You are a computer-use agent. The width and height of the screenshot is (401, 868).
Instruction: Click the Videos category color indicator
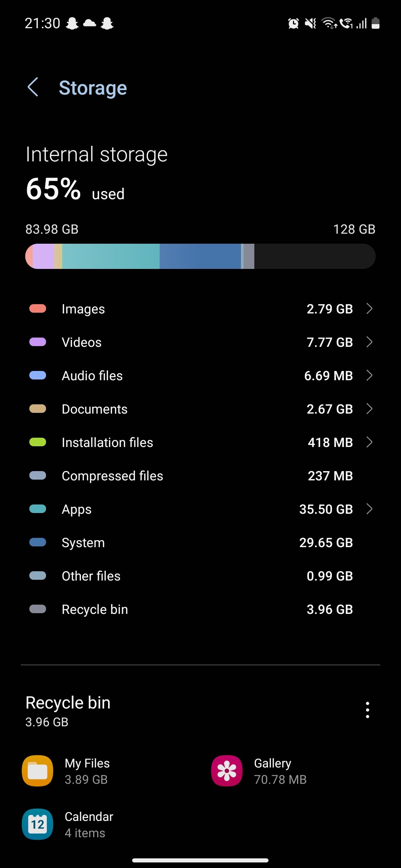pyautogui.click(x=38, y=342)
